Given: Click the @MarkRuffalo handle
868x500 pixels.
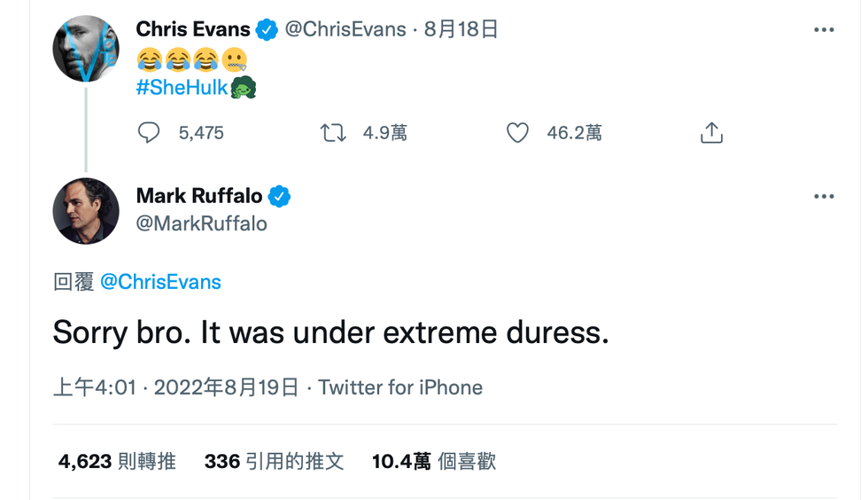Looking at the screenshot, I should [201, 223].
